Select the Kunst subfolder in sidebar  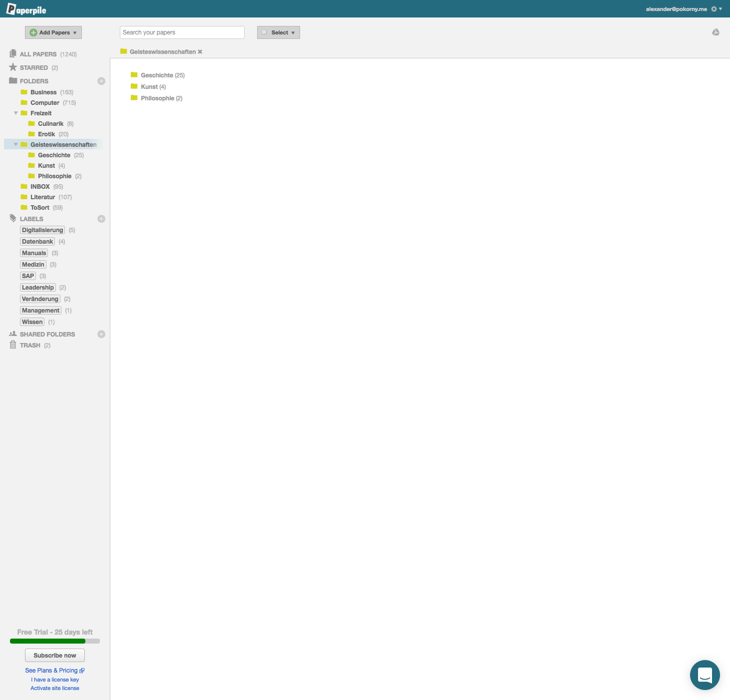[x=46, y=166]
